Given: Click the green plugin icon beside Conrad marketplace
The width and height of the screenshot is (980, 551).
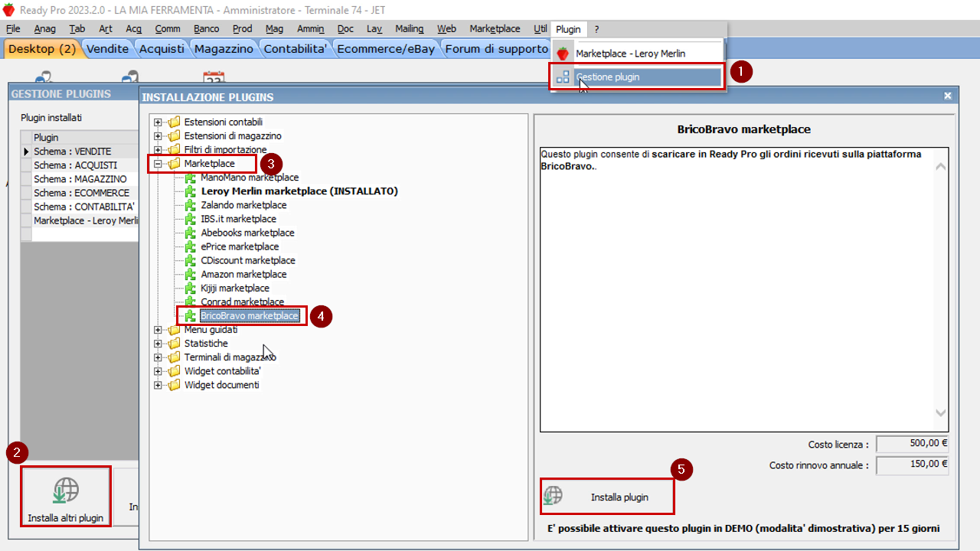Looking at the screenshot, I should [x=190, y=302].
